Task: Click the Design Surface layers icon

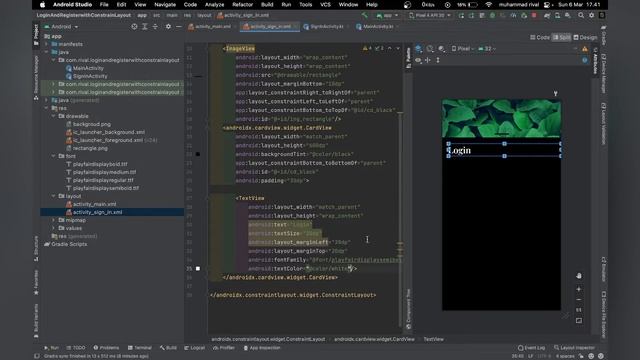Action: tap(419, 49)
